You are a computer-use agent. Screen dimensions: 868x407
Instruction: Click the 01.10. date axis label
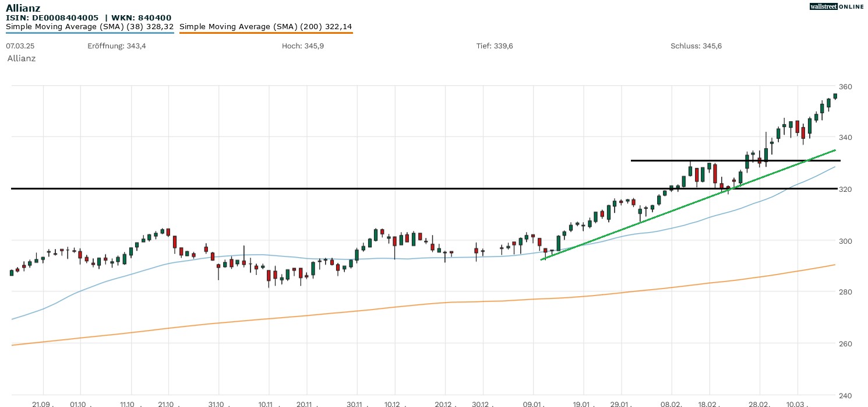coord(80,404)
